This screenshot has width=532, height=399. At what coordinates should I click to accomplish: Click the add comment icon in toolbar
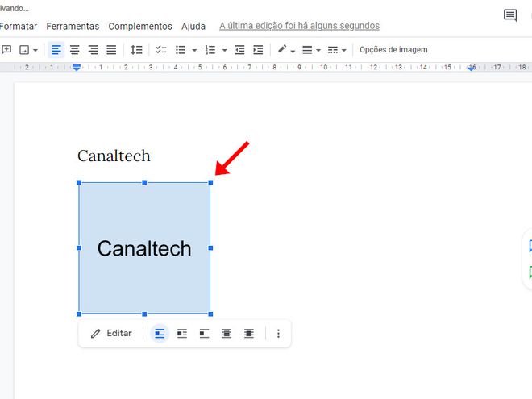point(6,50)
